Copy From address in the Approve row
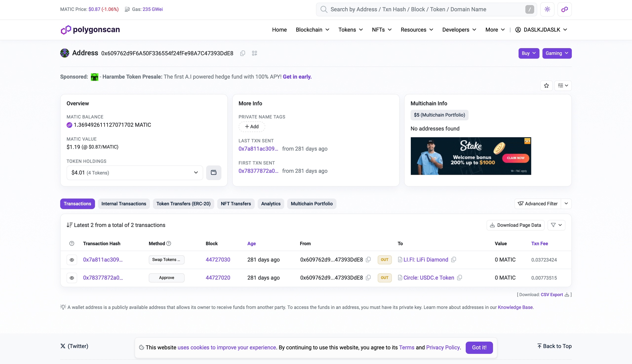This screenshot has width=632, height=364. tap(368, 277)
